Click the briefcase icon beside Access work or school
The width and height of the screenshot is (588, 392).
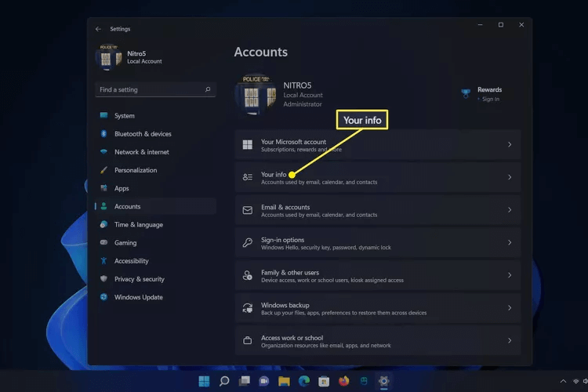[x=248, y=340]
